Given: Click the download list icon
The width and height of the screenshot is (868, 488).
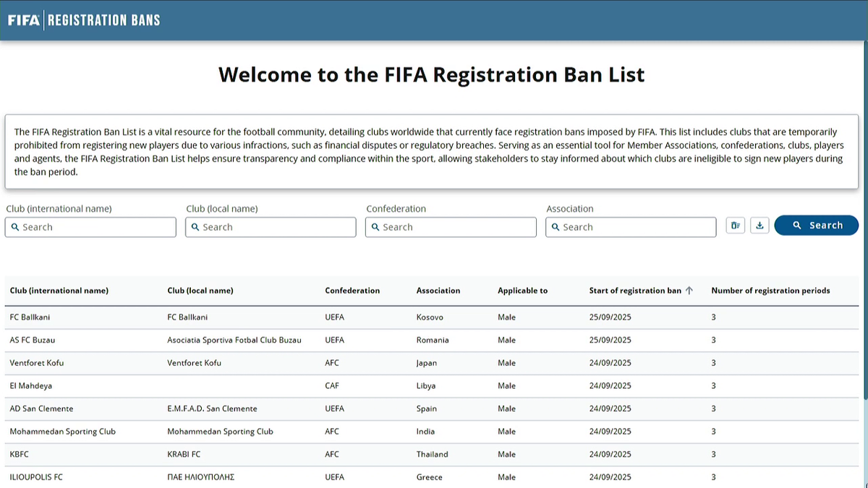Looking at the screenshot, I should tap(759, 226).
